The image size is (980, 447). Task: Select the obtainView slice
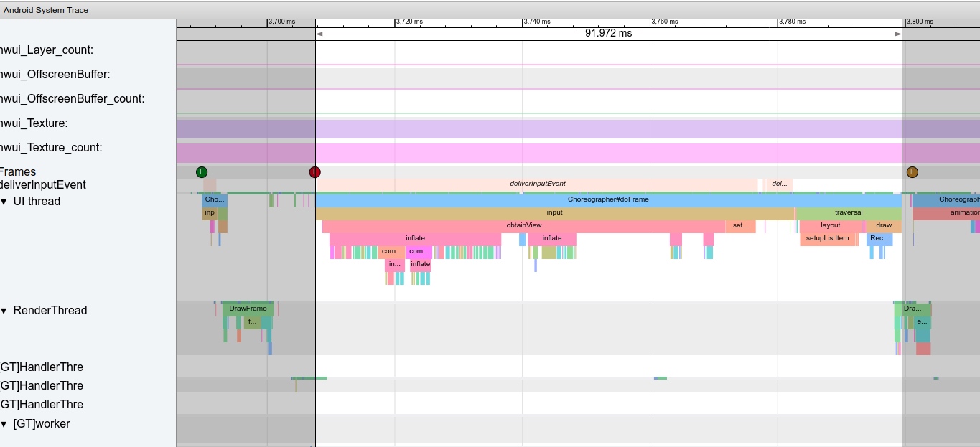[523, 225]
